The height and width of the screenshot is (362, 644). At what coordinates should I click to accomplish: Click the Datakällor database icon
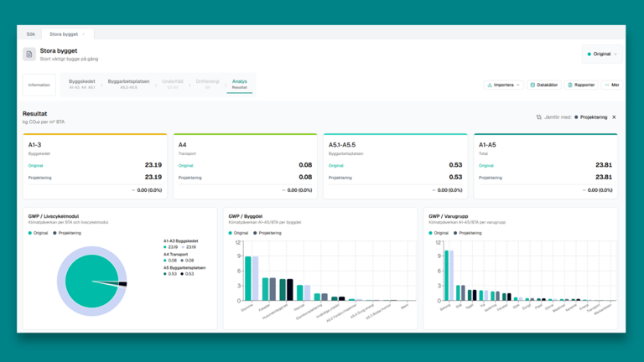pos(532,85)
